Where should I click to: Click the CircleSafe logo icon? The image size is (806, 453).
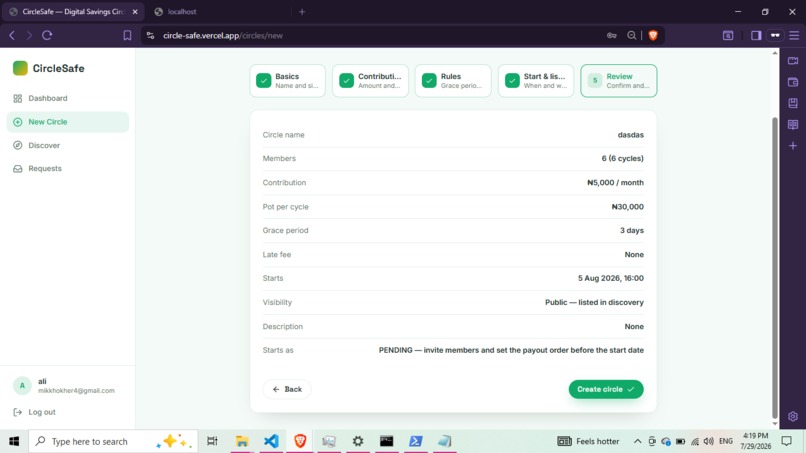point(20,68)
